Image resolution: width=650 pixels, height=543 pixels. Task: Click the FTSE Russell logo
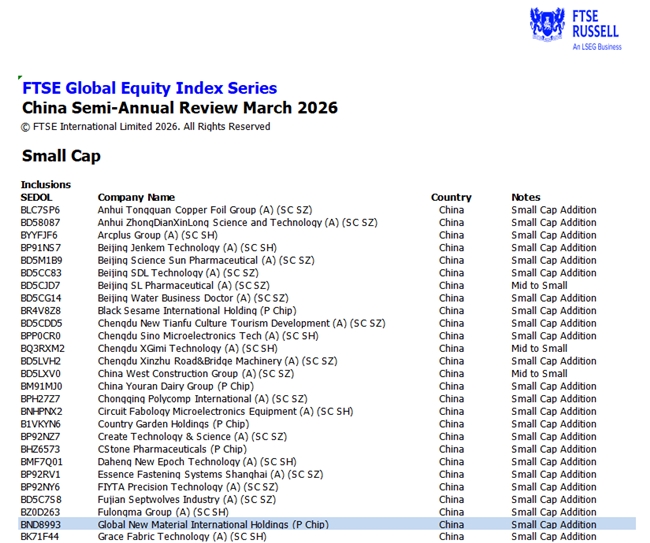click(575, 28)
